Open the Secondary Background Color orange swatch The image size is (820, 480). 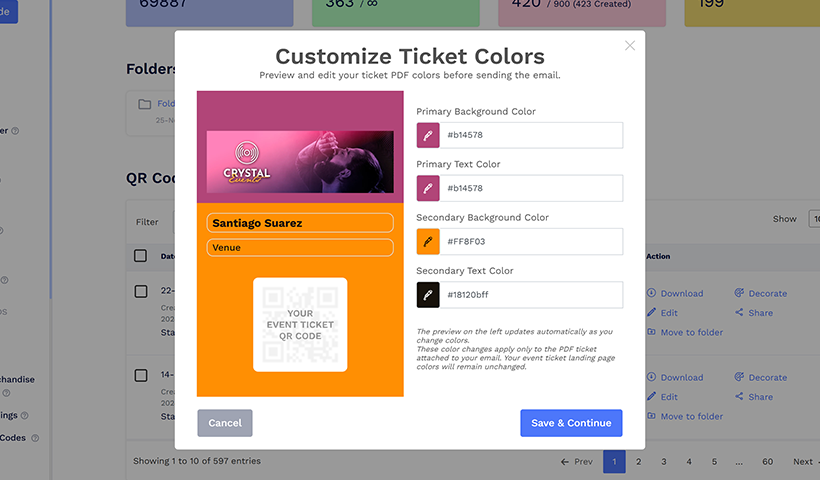coord(428,242)
